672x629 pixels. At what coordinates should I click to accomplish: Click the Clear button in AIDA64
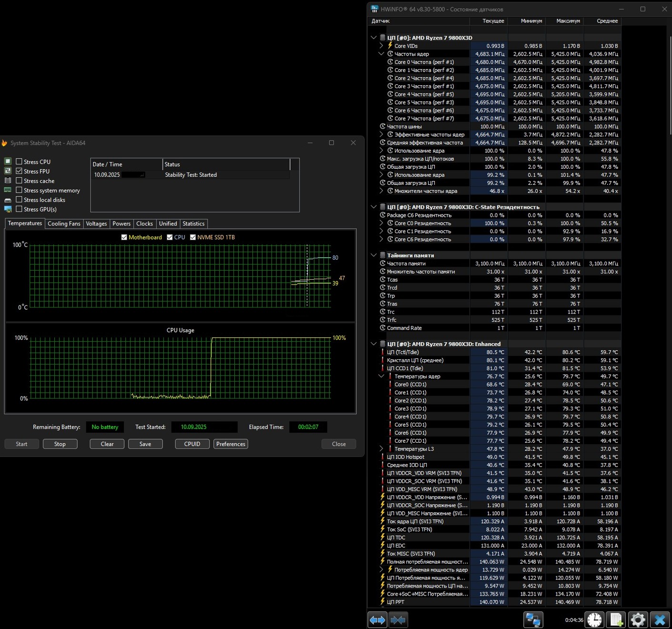coord(107,444)
